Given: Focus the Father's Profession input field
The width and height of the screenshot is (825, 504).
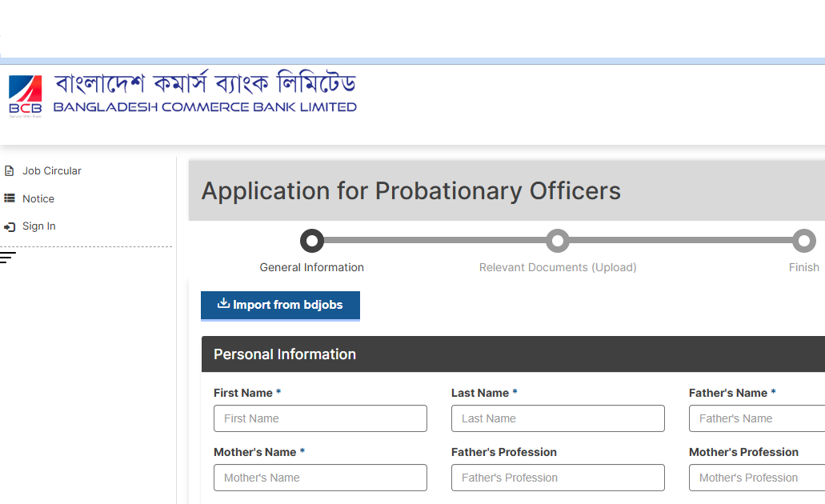Looking at the screenshot, I should coord(558,478).
